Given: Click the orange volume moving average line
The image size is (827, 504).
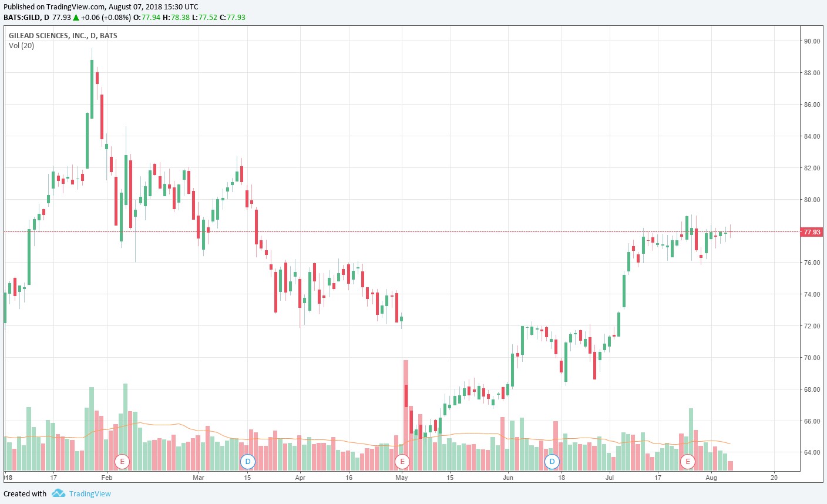Looking at the screenshot, I should pyautogui.click(x=176, y=424).
